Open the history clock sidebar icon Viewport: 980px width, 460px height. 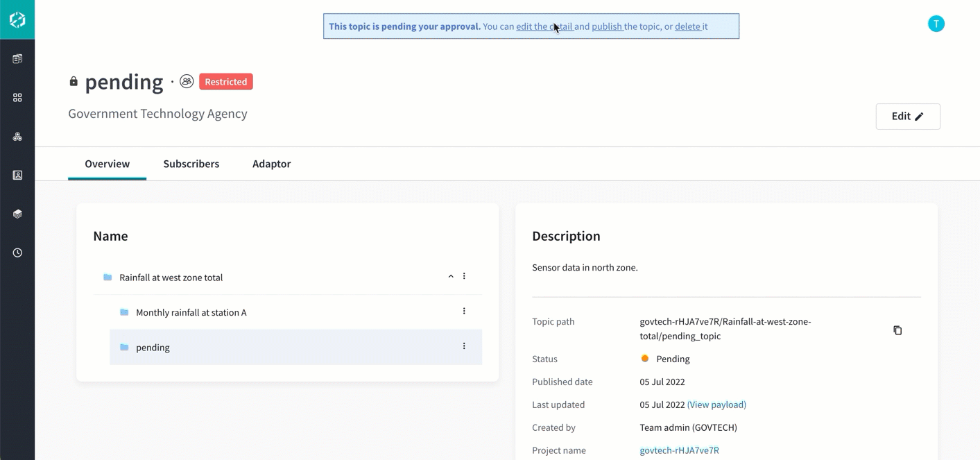(x=17, y=252)
